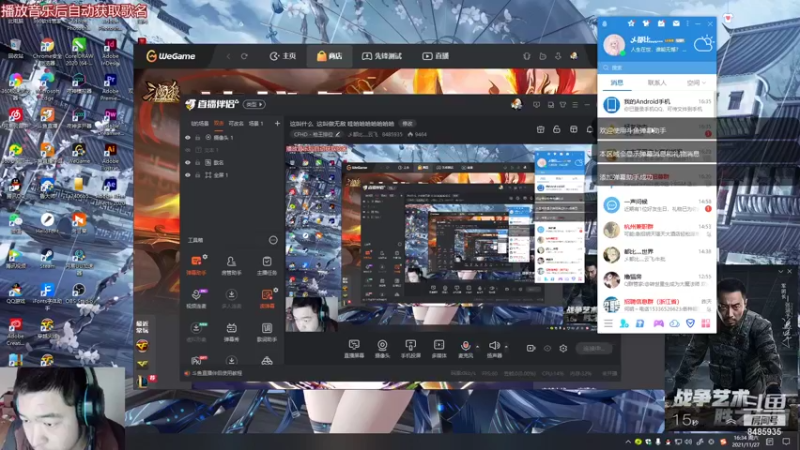Hide the 全屏 1 source layer
The height and width of the screenshot is (450, 800).
pyautogui.click(x=188, y=175)
